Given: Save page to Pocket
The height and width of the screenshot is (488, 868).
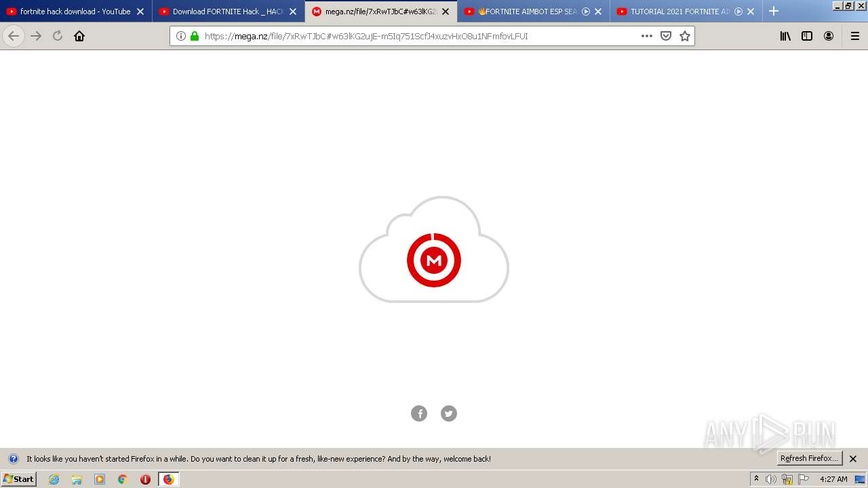Looking at the screenshot, I should 666,36.
